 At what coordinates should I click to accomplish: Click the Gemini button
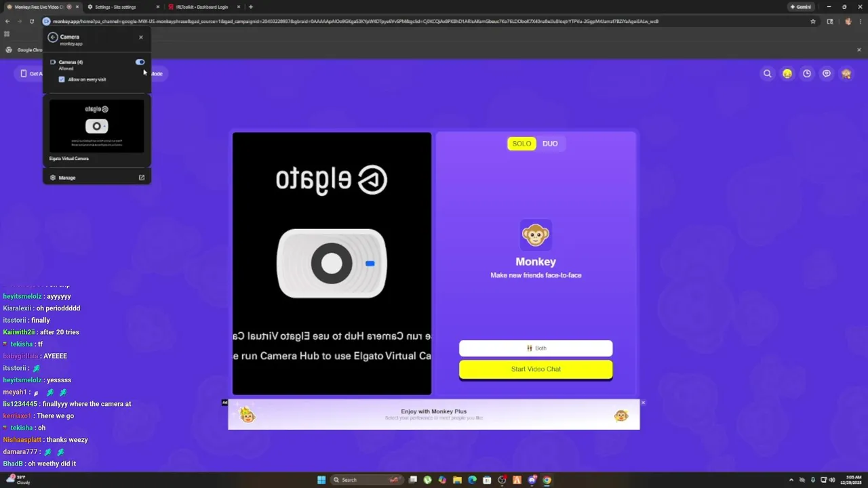tap(802, 7)
